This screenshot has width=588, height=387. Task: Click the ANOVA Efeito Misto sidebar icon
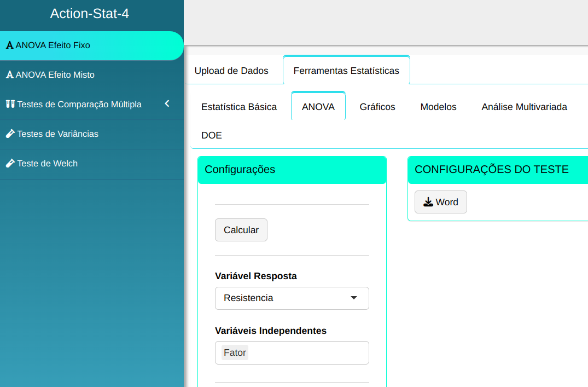[9, 75]
